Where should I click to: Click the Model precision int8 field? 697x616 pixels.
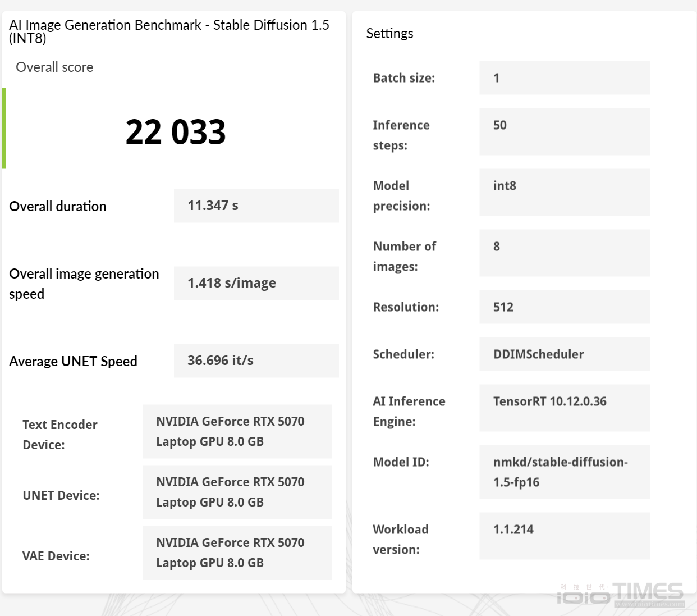point(565,192)
